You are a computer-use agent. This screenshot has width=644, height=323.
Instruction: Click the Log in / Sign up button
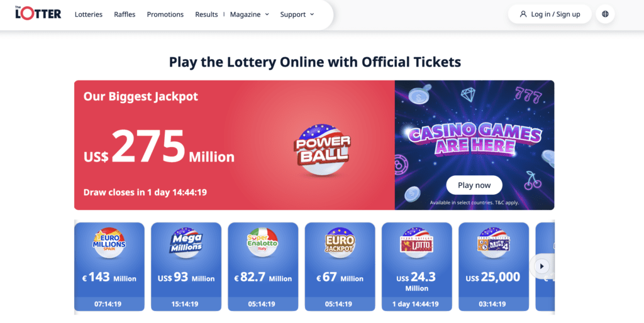550,14
